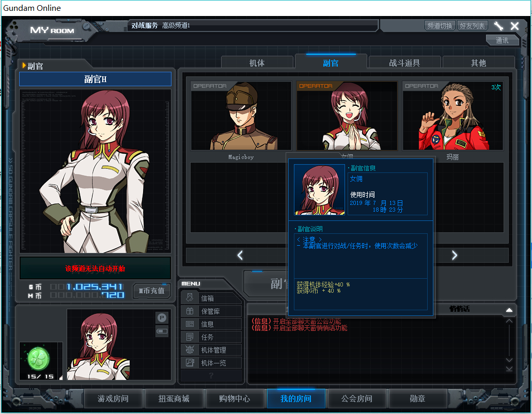Click the 对战服务 高级频道1 label
The width and height of the screenshot is (532, 414).
161,25
